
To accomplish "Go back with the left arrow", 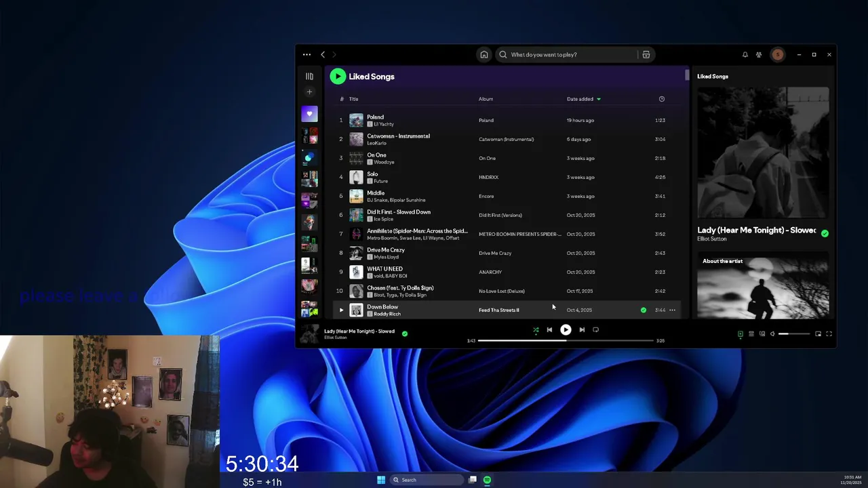I will coord(323,54).
